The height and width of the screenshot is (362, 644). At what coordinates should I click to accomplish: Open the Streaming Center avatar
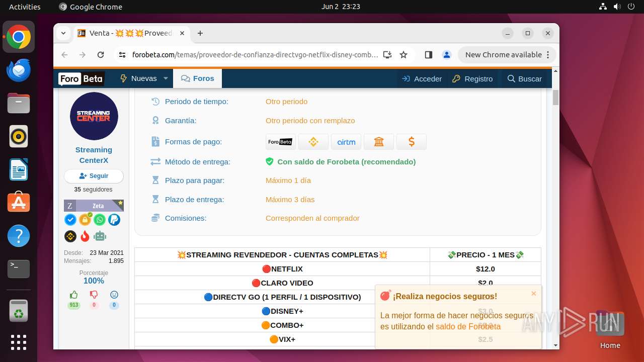coord(94,116)
